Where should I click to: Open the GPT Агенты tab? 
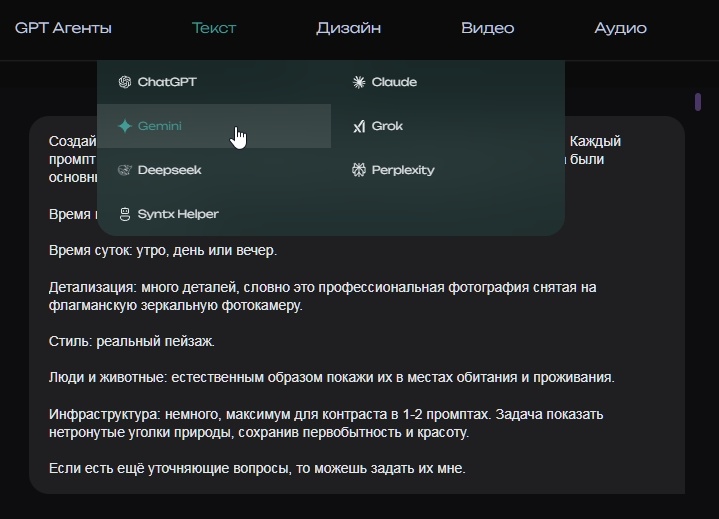63,28
